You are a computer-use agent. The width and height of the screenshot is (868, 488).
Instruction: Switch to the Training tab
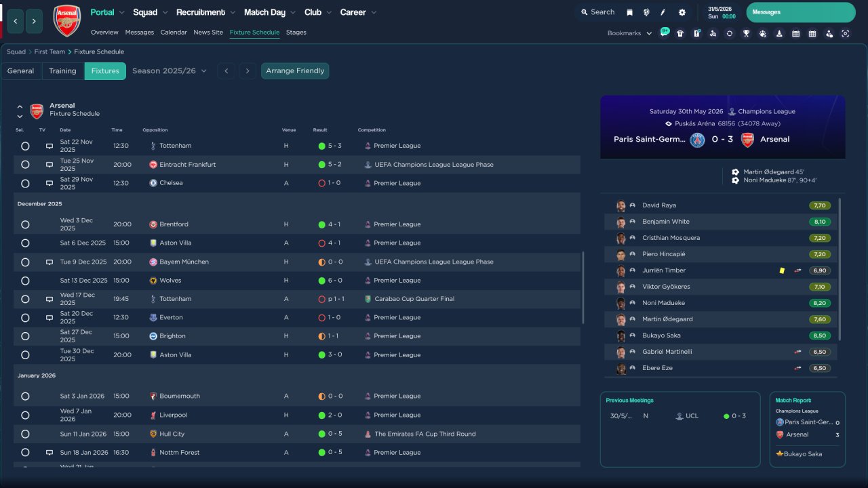pyautogui.click(x=62, y=71)
